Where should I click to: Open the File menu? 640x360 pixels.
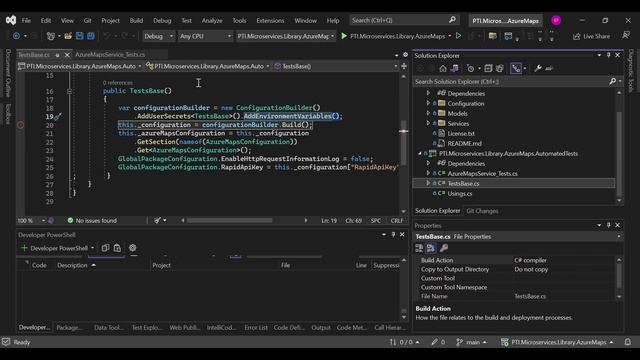click(26, 20)
